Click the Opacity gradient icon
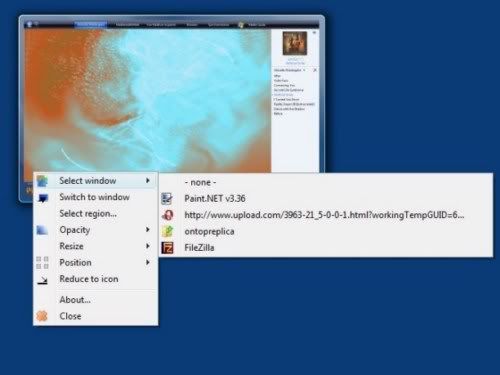 coord(42,230)
